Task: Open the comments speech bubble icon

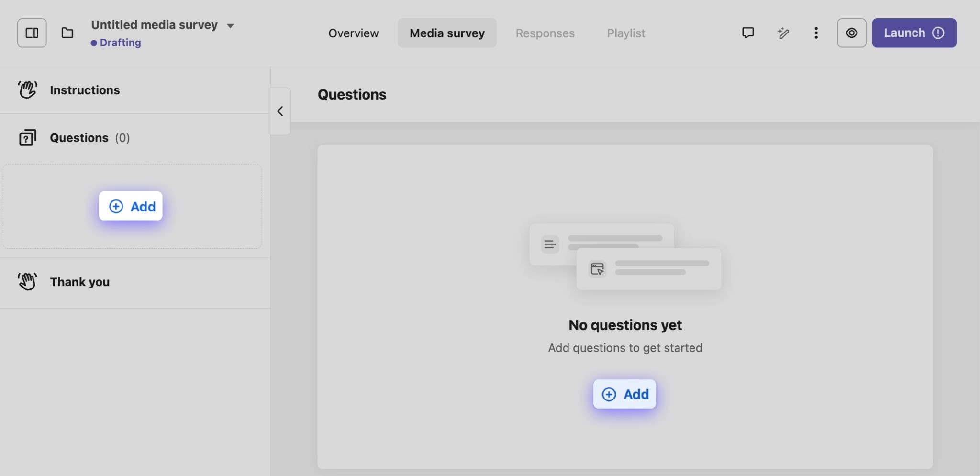Action: [x=747, y=33]
